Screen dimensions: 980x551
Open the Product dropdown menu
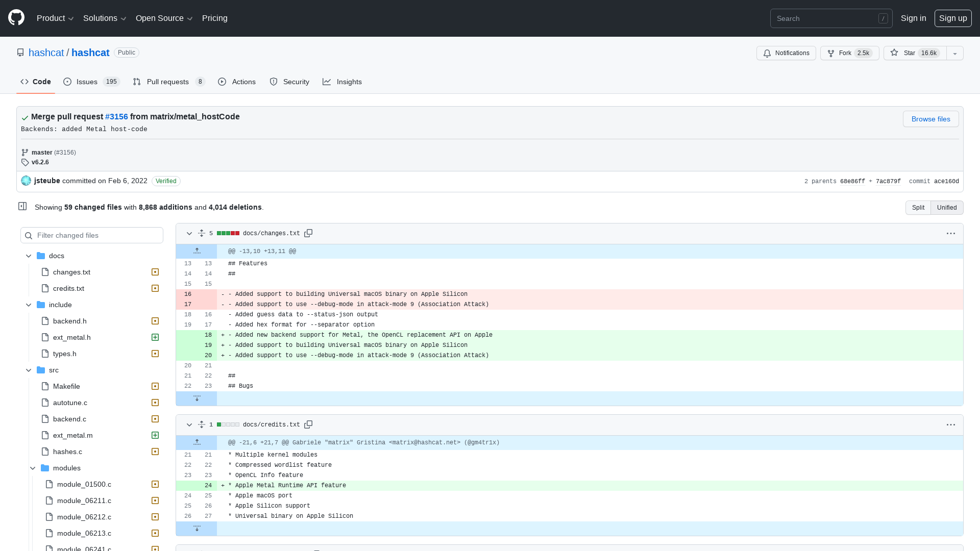click(55, 18)
